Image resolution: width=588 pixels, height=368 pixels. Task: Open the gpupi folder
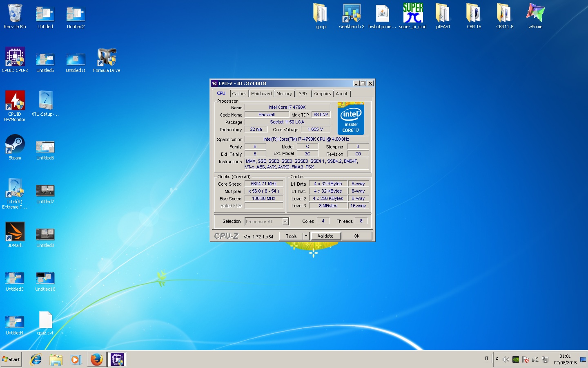(321, 16)
